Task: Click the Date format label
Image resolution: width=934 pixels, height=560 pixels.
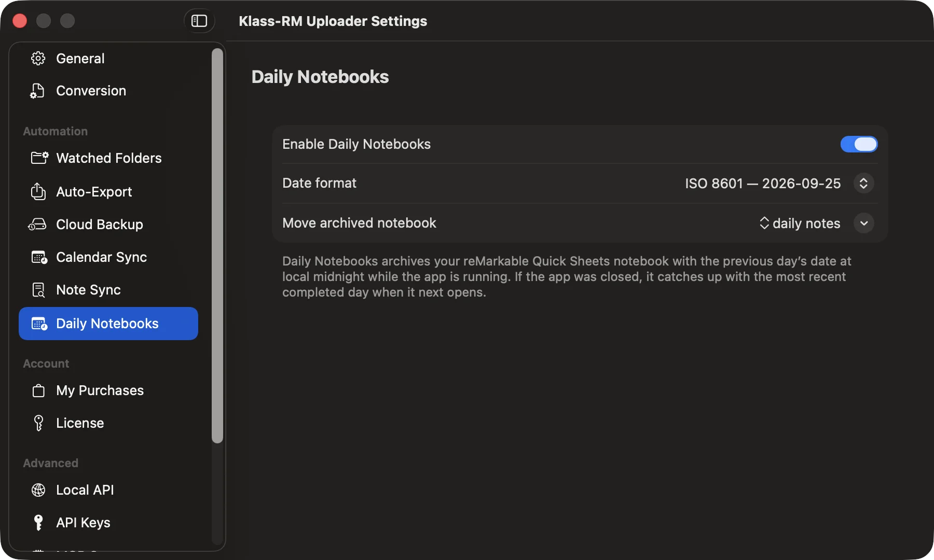Action: [319, 183]
